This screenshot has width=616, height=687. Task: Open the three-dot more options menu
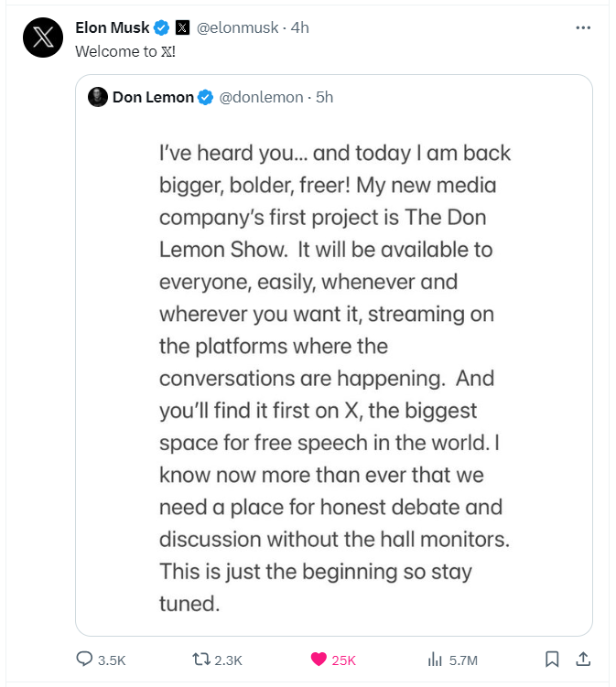(583, 27)
